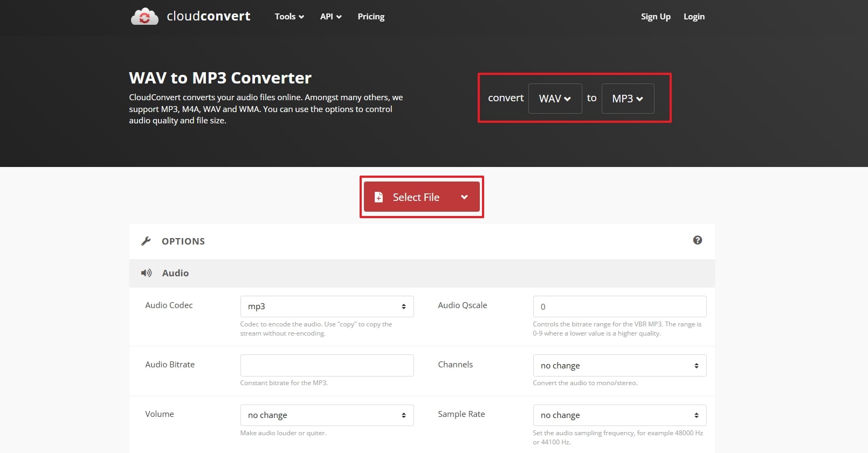The width and height of the screenshot is (868, 453).
Task: Open the Tools menu
Action: click(x=289, y=17)
